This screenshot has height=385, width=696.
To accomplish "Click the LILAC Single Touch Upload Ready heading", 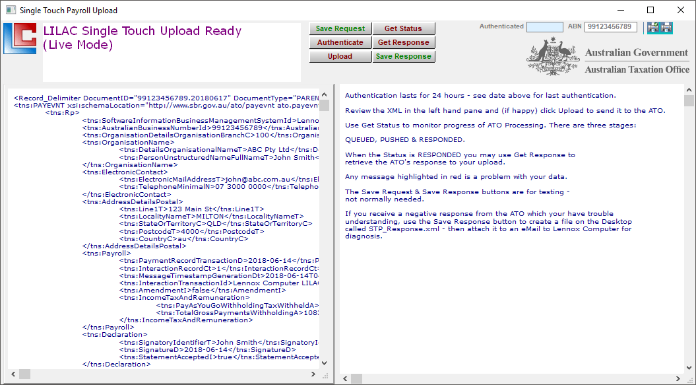I will point(142,31).
